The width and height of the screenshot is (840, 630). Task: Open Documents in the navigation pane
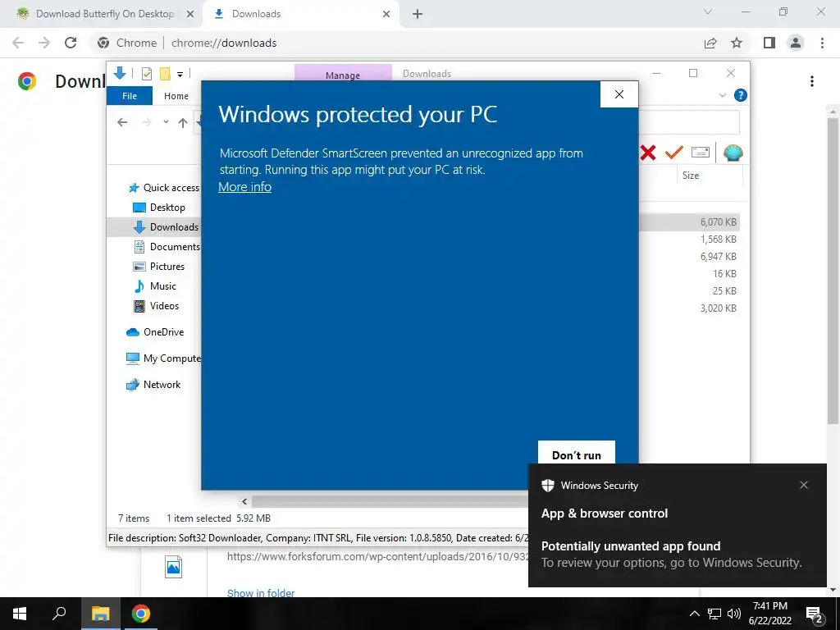[166, 246]
